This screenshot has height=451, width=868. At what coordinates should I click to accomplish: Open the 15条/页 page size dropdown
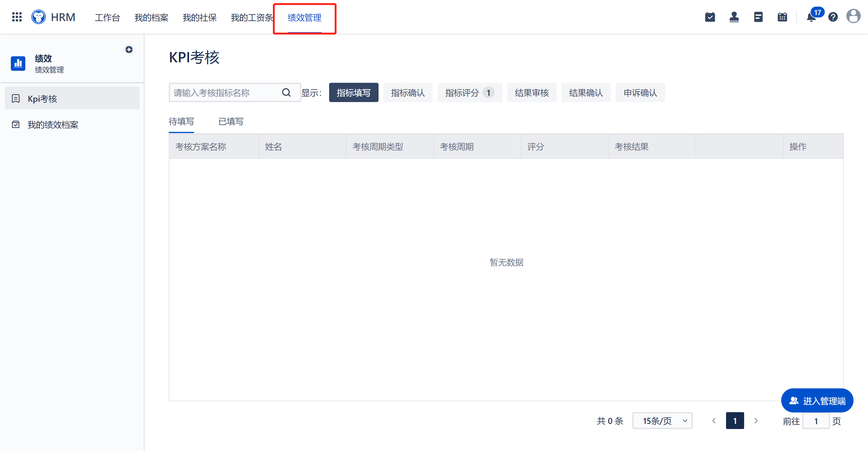[662, 421]
